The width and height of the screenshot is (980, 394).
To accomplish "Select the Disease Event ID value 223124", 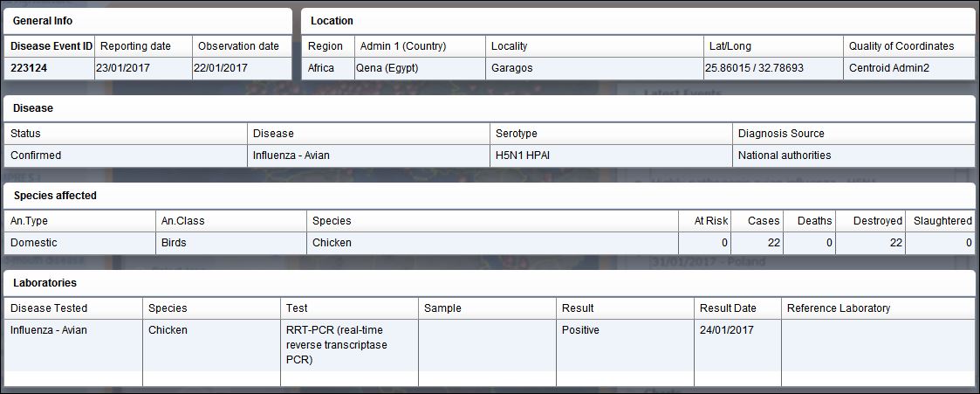I will coord(28,68).
